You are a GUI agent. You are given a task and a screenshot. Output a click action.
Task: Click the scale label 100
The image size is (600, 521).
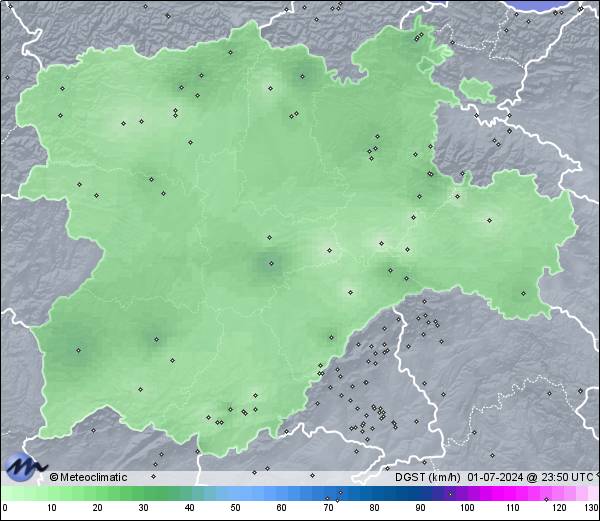tap(467, 508)
